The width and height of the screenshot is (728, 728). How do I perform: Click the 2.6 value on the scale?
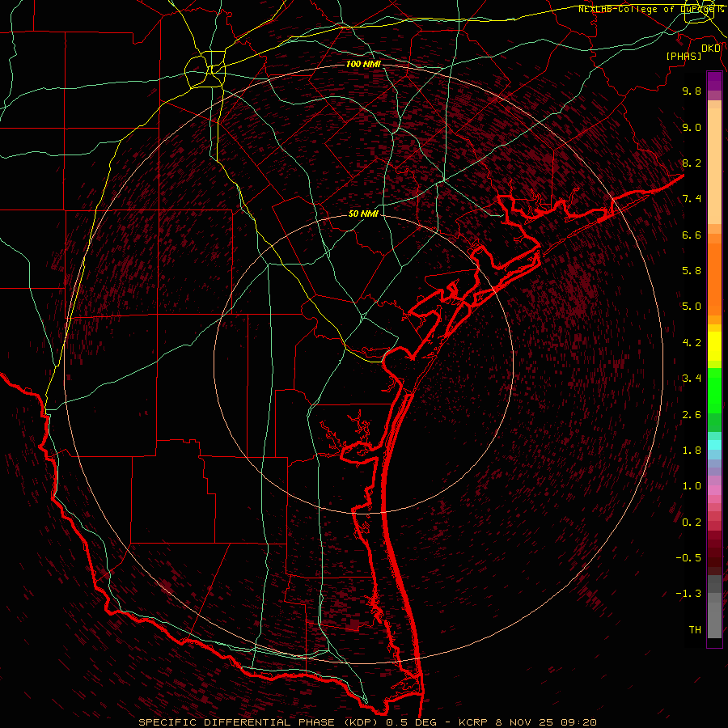(x=692, y=415)
